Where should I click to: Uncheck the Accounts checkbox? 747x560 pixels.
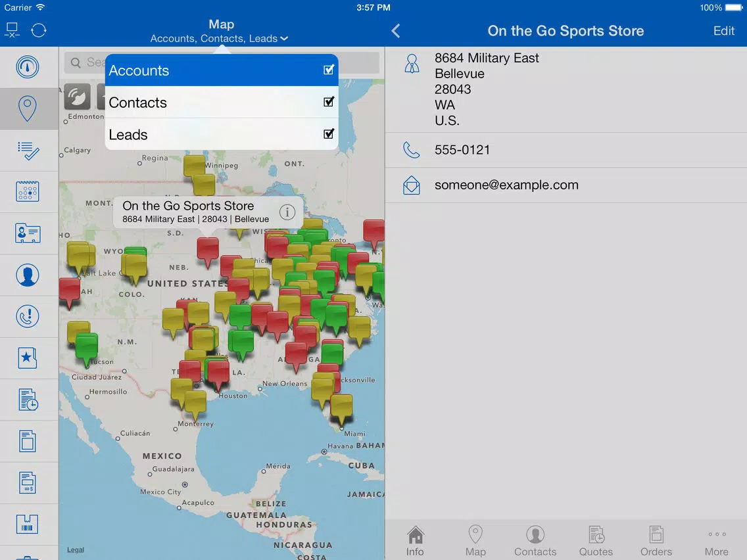[329, 70]
